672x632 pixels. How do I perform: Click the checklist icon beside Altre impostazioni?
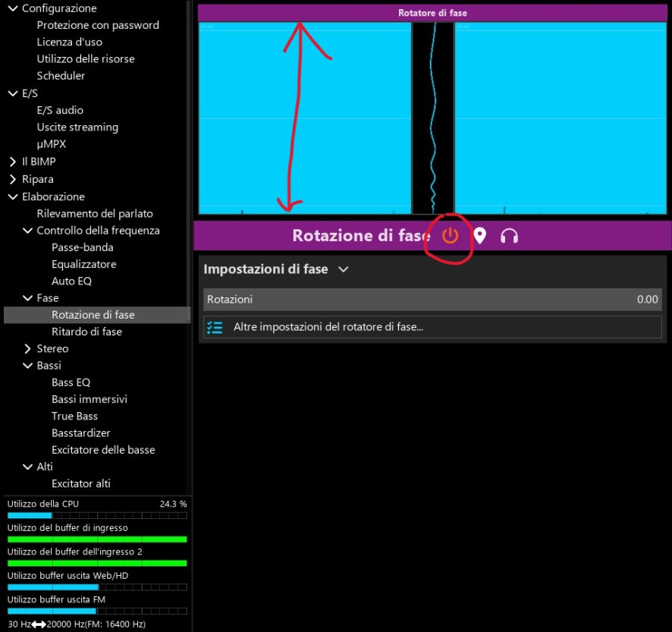(x=215, y=328)
